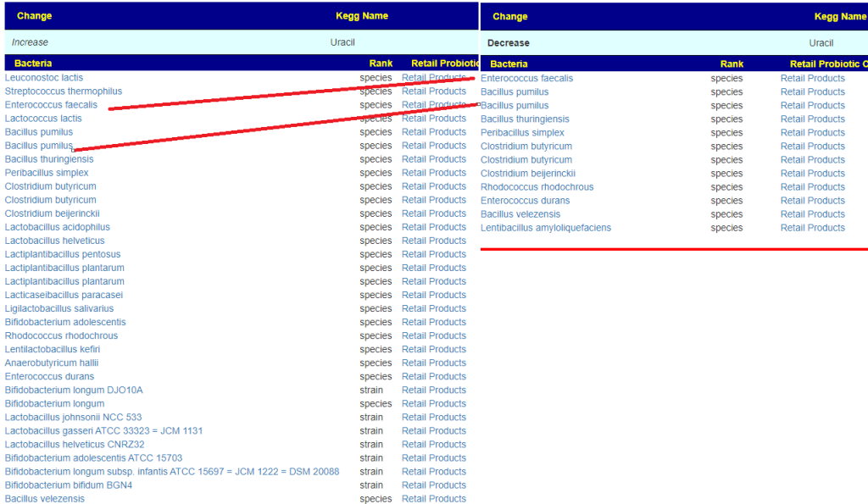The height and width of the screenshot is (504, 868).
Task: Open Enterococcus durans in the Increase table
Action: click(x=49, y=376)
